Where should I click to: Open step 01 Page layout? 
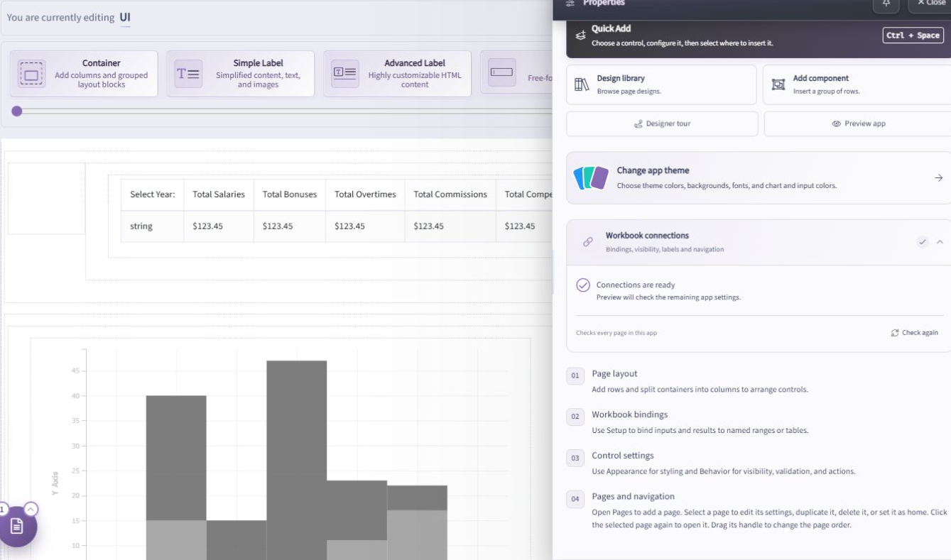point(758,381)
